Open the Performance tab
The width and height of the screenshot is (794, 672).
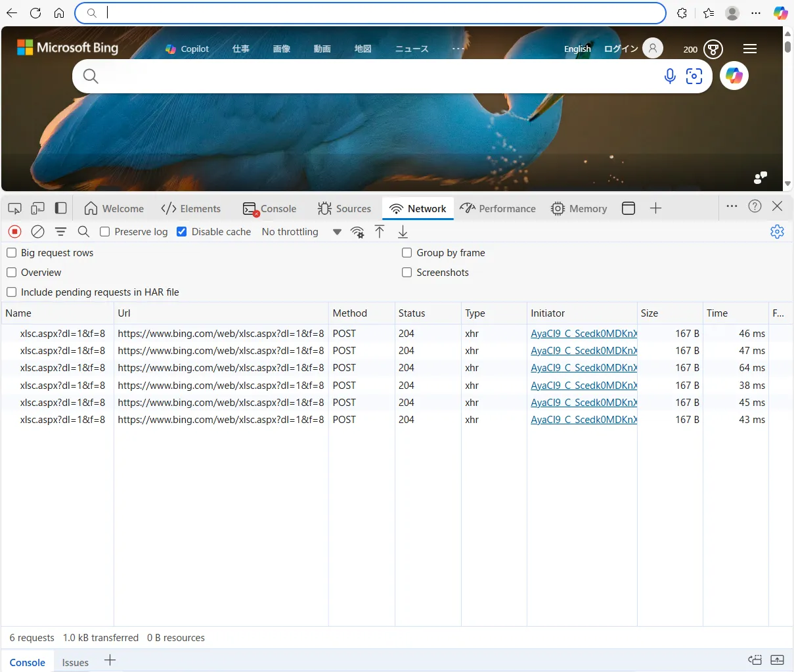(498, 208)
